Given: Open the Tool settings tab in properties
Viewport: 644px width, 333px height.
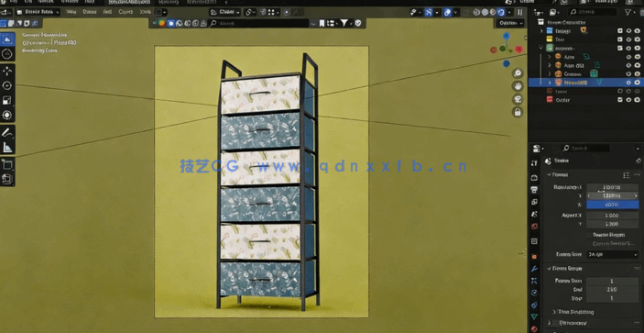Looking at the screenshot, I should [534, 163].
